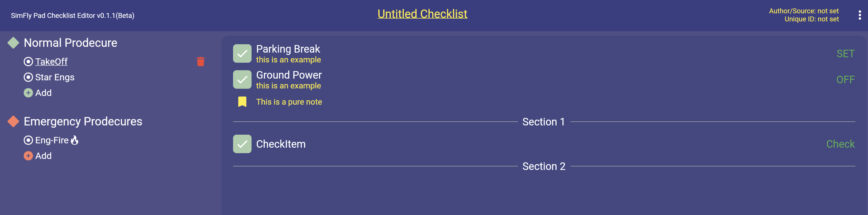Screen dimensions: 868x215
Task: Toggle the Parking Break checkbox
Action: pos(242,53)
